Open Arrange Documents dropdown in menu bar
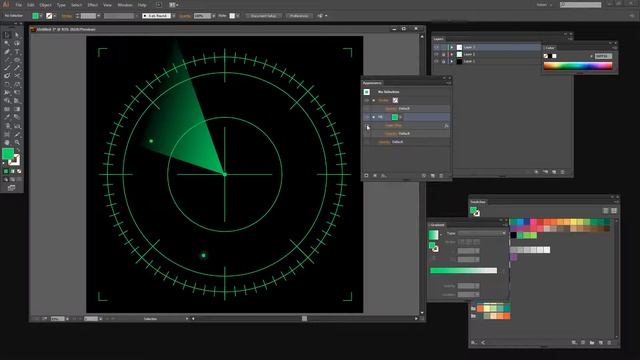The width and height of the screenshot is (640, 360). click(x=173, y=5)
